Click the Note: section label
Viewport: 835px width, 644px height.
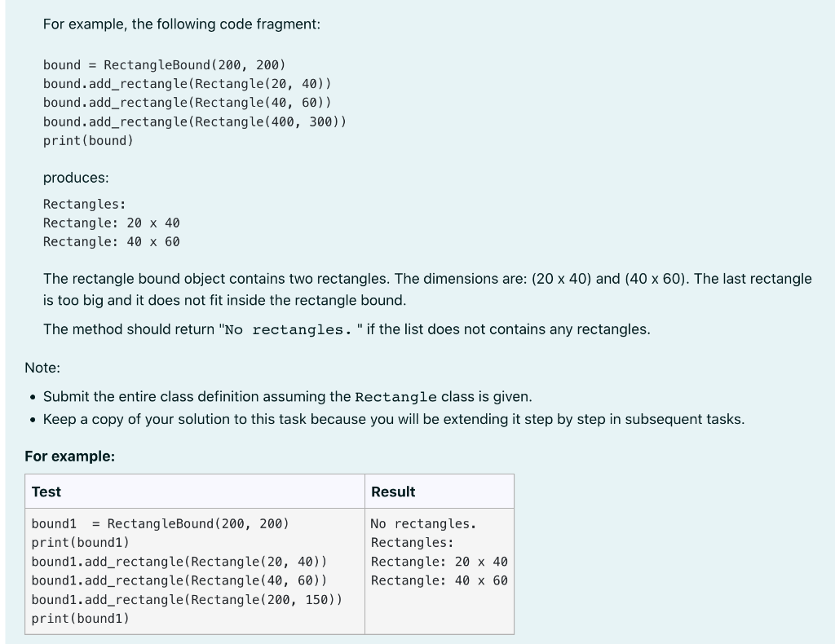click(x=36, y=368)
